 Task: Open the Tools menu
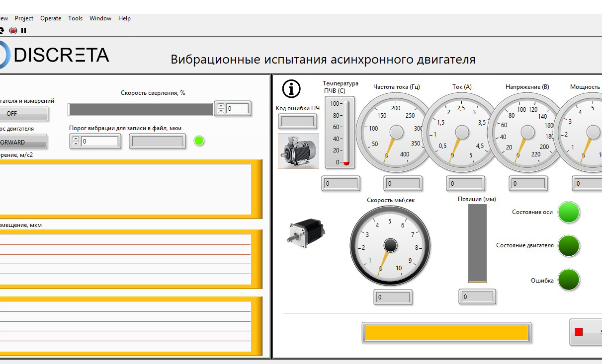pos(75,18)
